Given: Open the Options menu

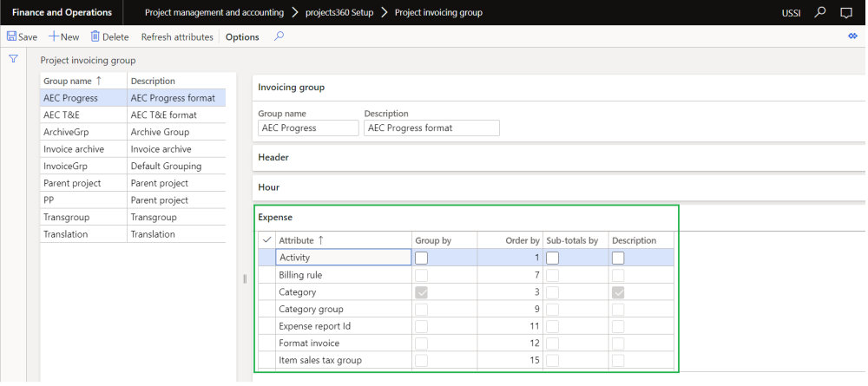Looking at the screenshot, I should 242,37.
